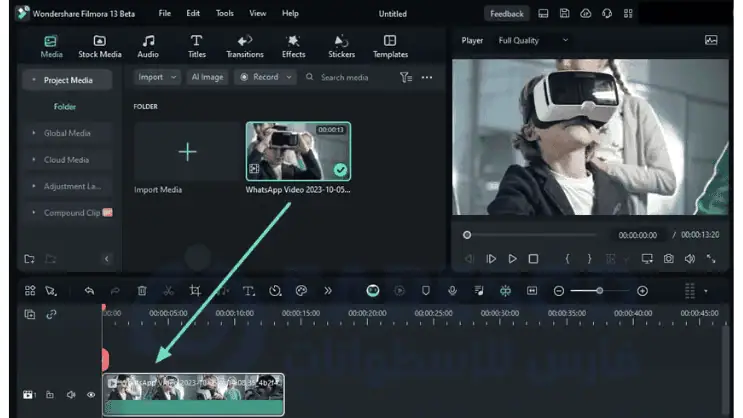Click the layout mode icon beside Feedback

click(543, 13)
